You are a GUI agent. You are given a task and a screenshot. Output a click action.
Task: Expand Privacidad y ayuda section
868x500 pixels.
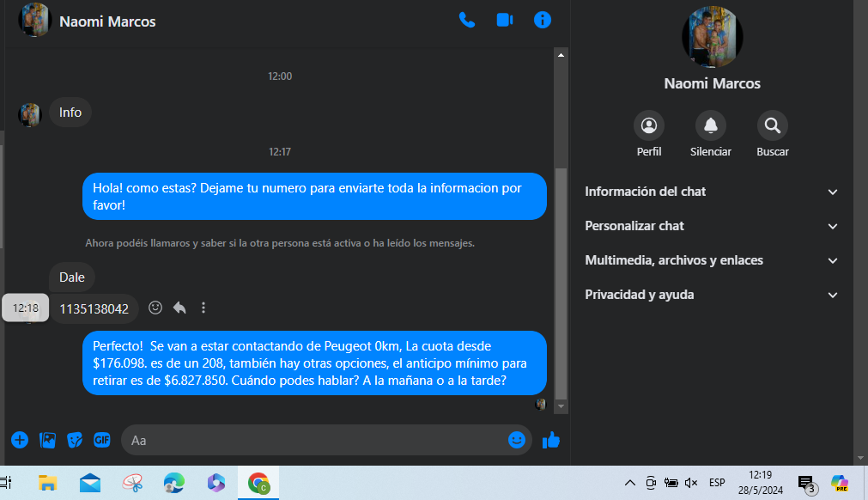(x=711, y=295)
